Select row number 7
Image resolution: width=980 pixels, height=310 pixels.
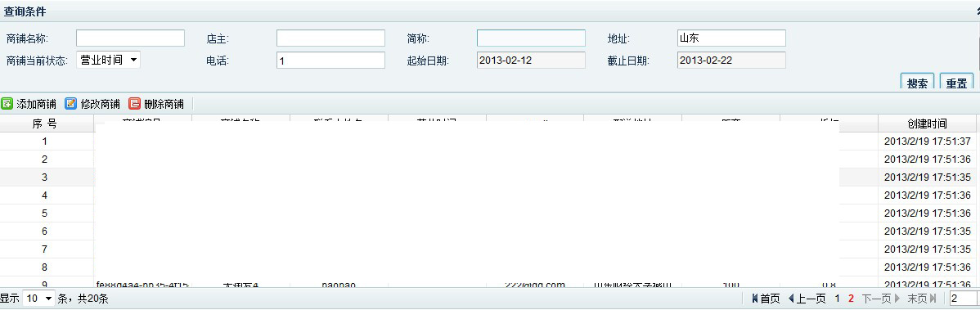click(44, 249)
